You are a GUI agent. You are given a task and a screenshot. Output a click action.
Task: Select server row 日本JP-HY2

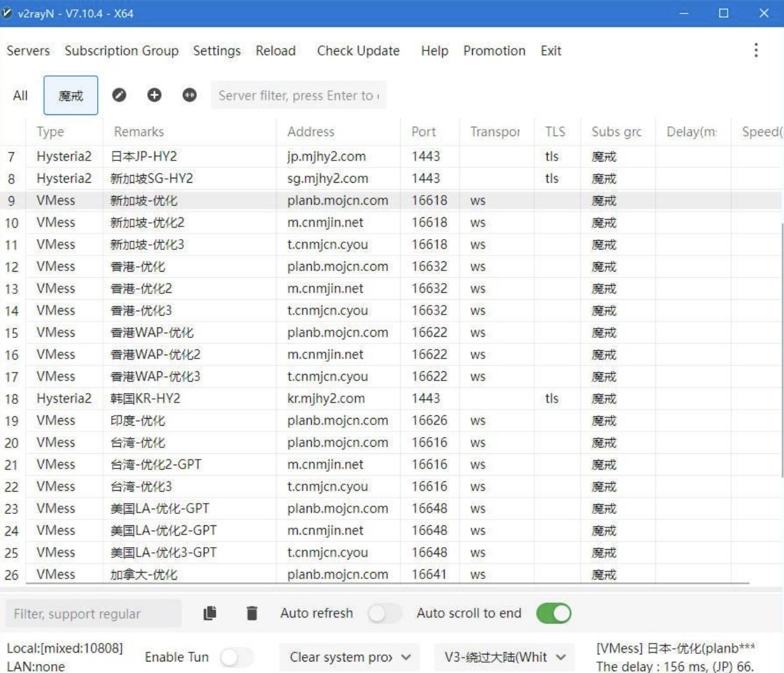pos(391,157)
